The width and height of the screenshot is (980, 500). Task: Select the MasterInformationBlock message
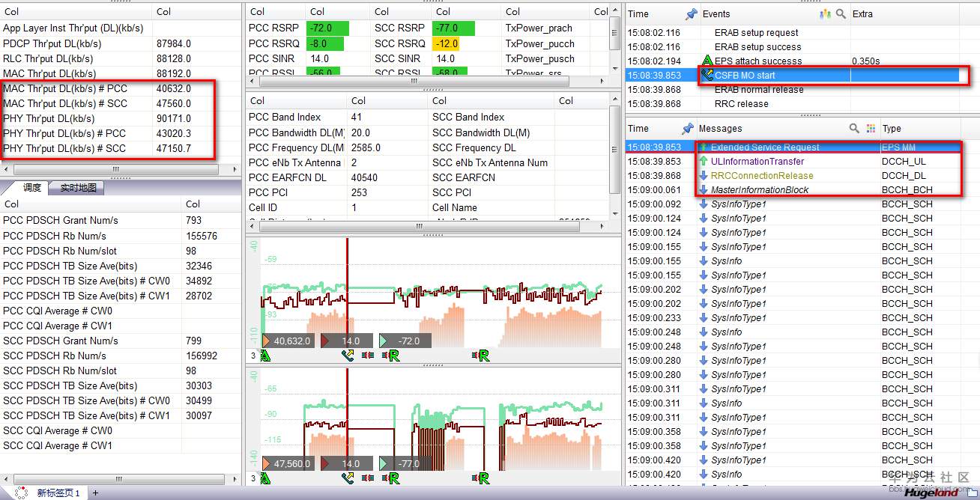pyautogui.click(x=793, y=190)
